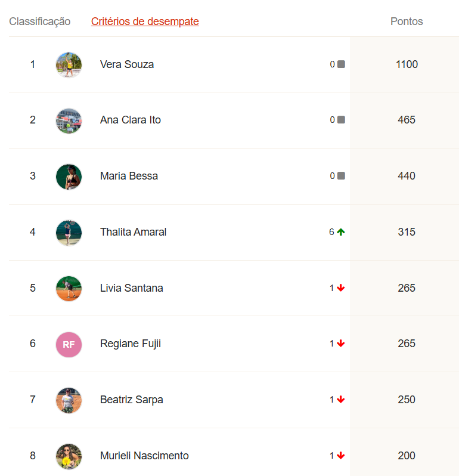Click Livia Santana's profile photo
The image size is (459, 476).
(x=69, y=288)
